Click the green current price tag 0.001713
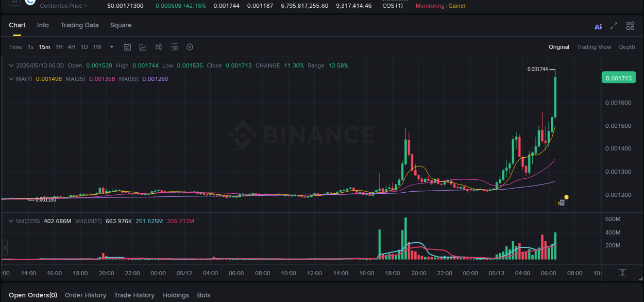 (x=619, y=78)
